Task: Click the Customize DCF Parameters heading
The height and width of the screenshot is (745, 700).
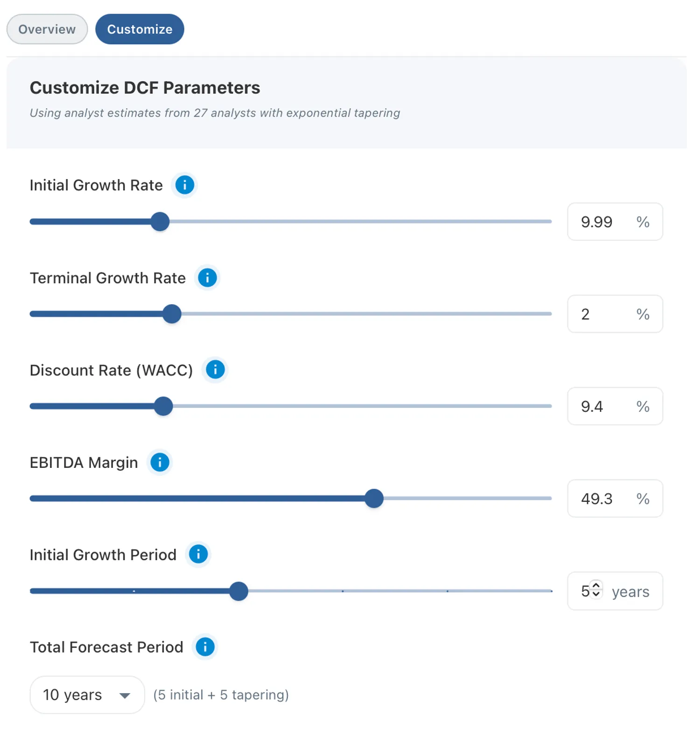Action: (145, 88)
